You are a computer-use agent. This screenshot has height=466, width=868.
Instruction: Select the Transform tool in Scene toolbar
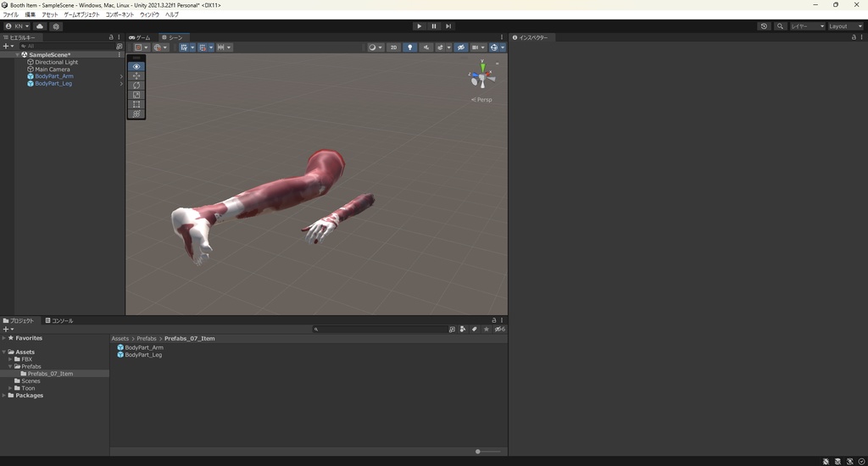(136, 114)
